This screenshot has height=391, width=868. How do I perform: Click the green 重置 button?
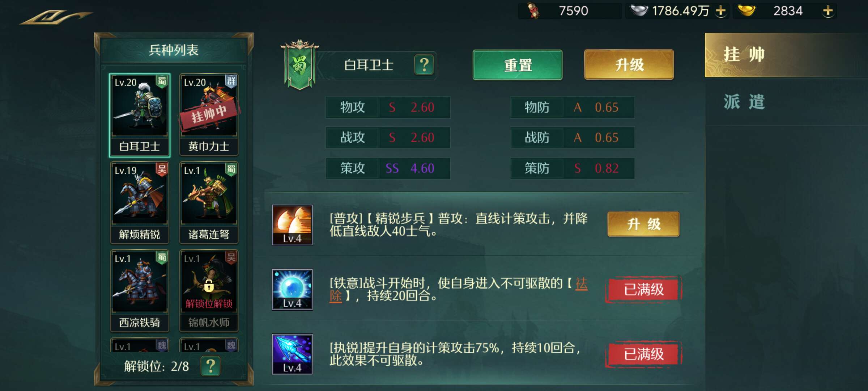(x=518, y=65)
